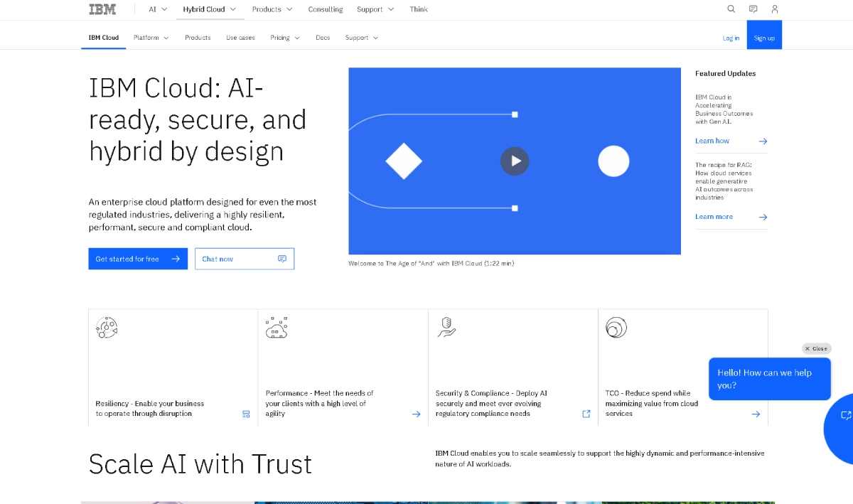
Task: Click the Performance card cloud icon
Action: pyautogui.click(x=277, y=327)
